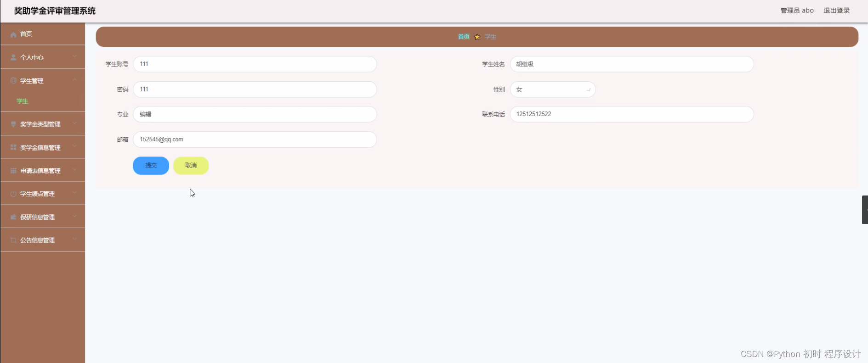The width and height of the screenshot is (868, 363).
Task: Click the dark handle tab at right edge
Action: click(865, 210)
